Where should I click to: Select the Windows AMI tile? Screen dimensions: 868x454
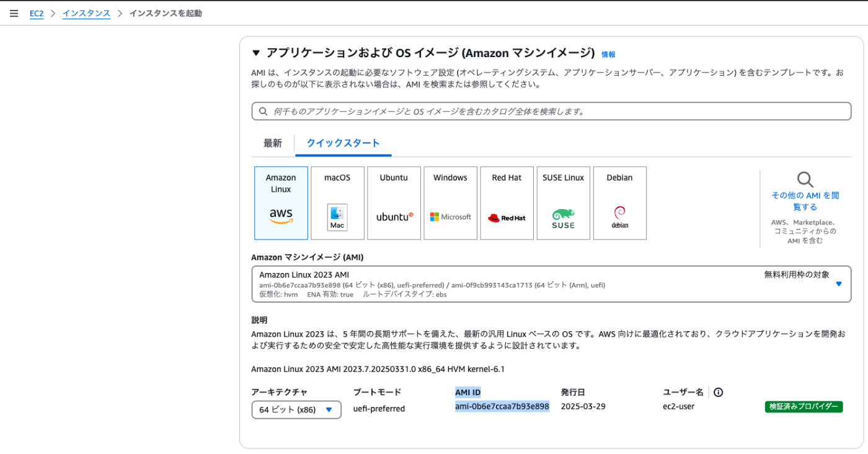tap(450, 203)
